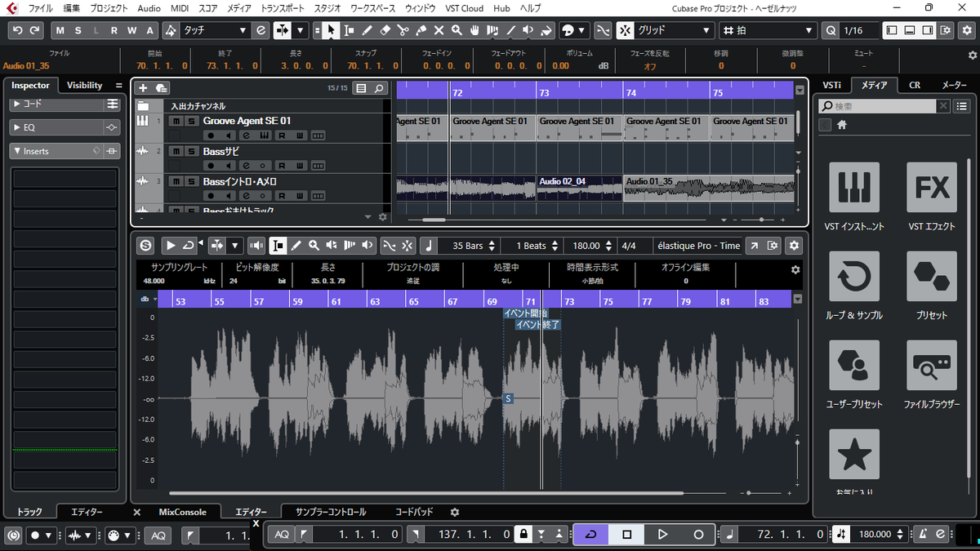Select the Object Selection arrow tool
Image resolution: width=980 pixels, height=551 pixels.
(x=331, y=30)
